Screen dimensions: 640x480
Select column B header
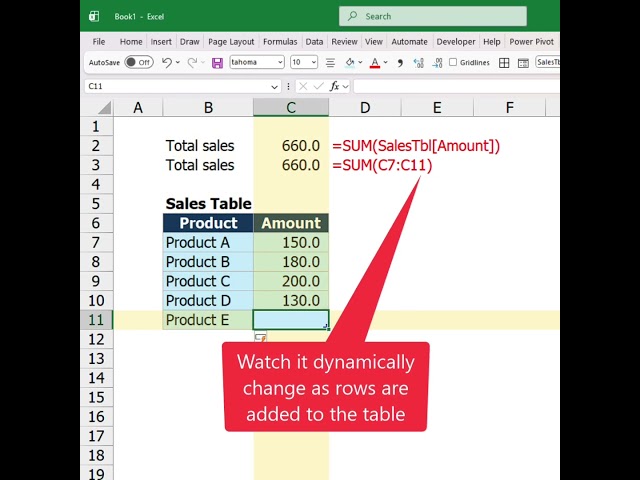tap(208, 108)
